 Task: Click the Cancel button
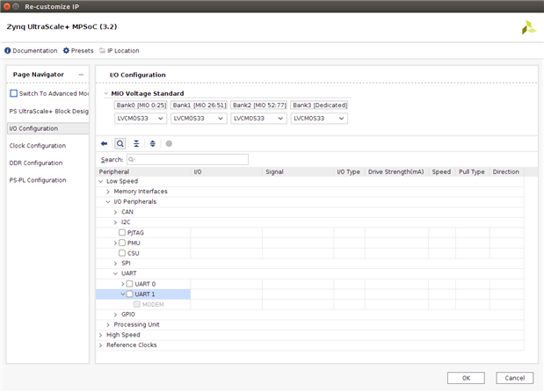pos(514,378)
